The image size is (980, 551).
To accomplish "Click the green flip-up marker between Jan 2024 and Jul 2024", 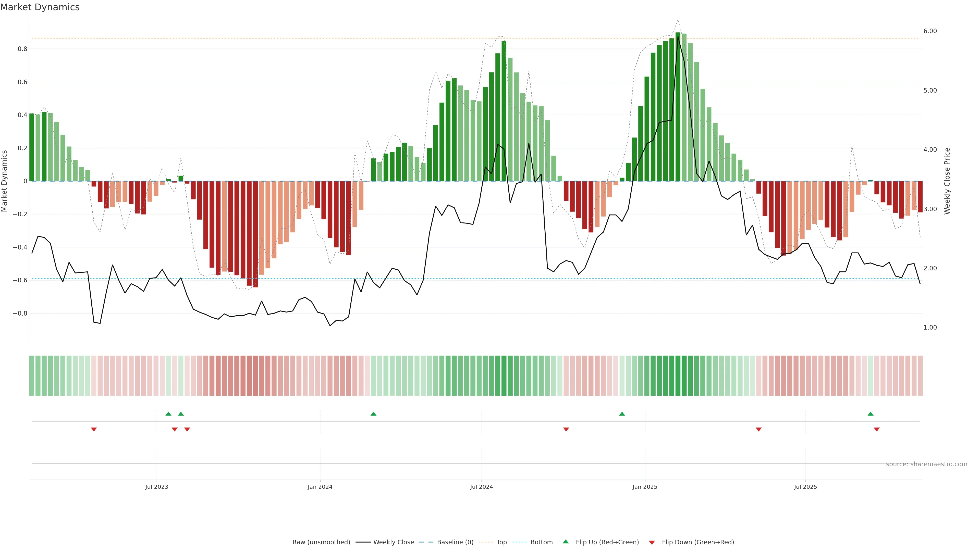I will point(373,414).
